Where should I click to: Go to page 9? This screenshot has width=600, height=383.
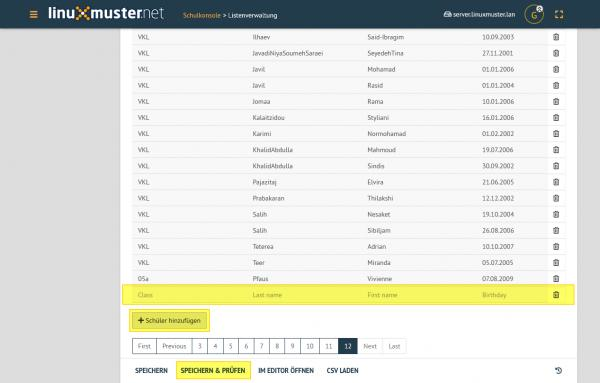[x=292, y=346]
